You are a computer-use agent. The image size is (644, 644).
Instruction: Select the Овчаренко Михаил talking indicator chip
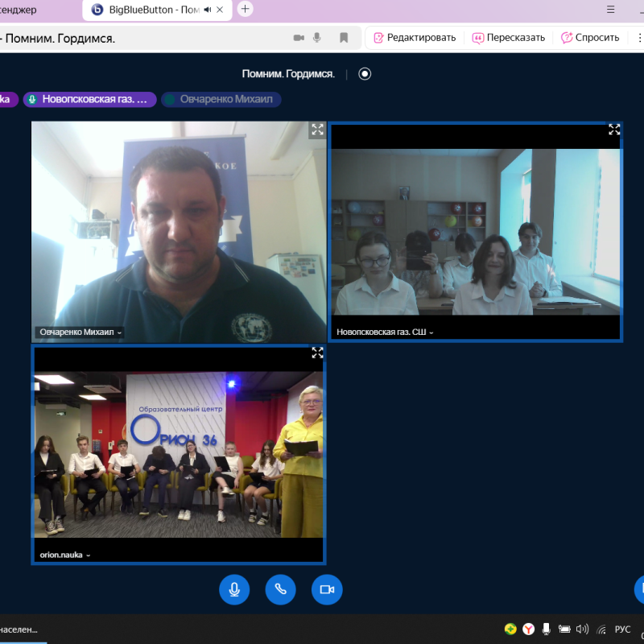point(221,99)
